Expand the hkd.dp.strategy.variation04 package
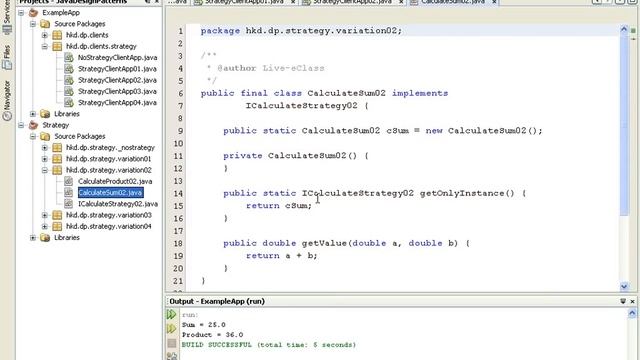The height and width of the screenshot is (360, 640). coord(45,226)
